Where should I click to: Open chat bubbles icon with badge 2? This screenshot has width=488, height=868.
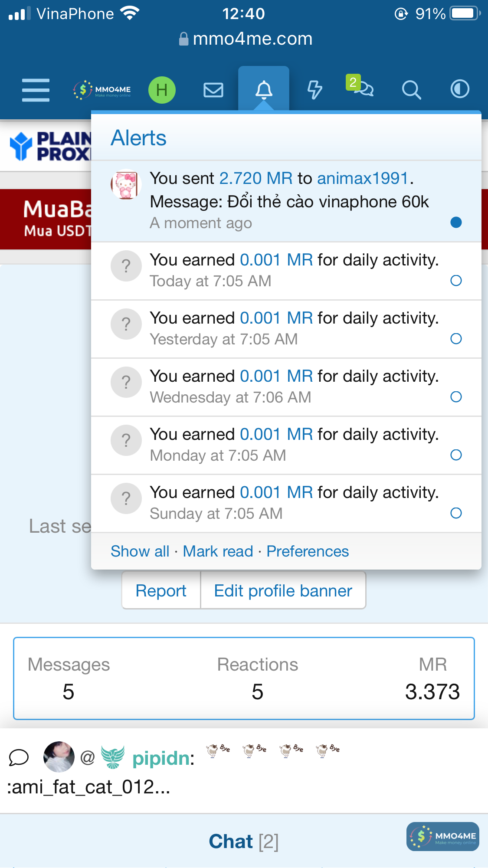click(x=362, y=88)
